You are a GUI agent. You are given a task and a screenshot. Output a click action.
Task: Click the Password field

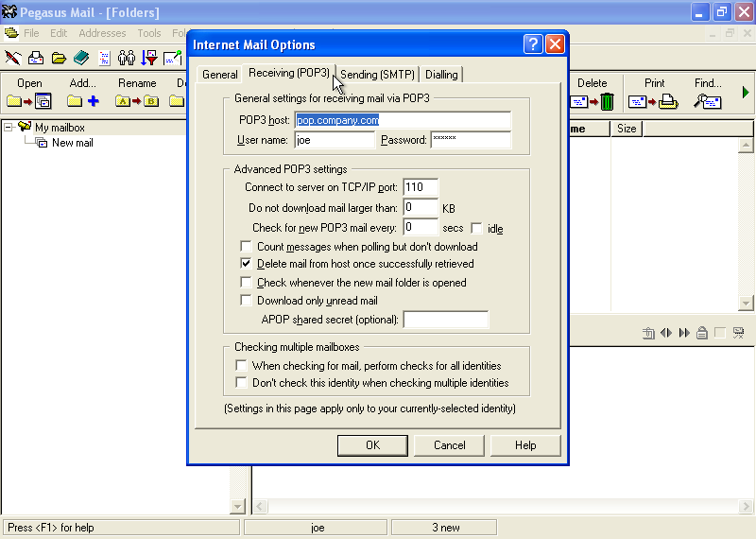coord(471,140)
